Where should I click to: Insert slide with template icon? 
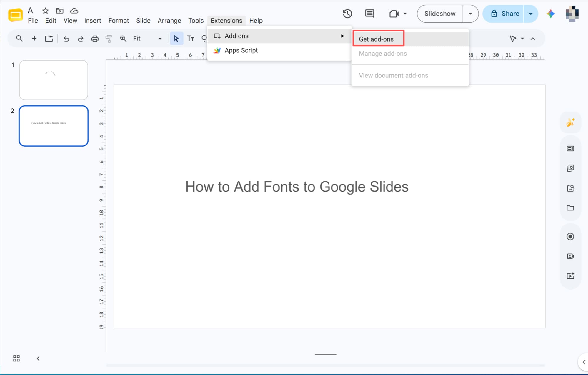coord(49,38)
